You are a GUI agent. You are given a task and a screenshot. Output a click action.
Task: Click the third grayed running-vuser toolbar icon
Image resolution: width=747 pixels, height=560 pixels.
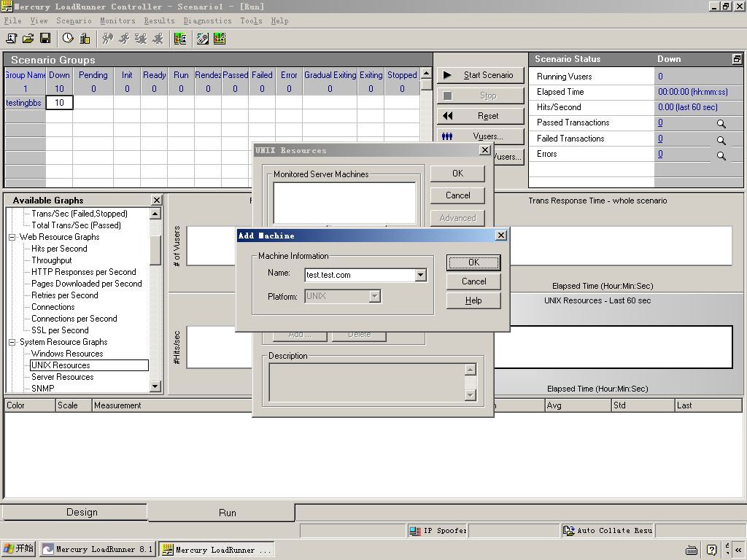(141, 39)
